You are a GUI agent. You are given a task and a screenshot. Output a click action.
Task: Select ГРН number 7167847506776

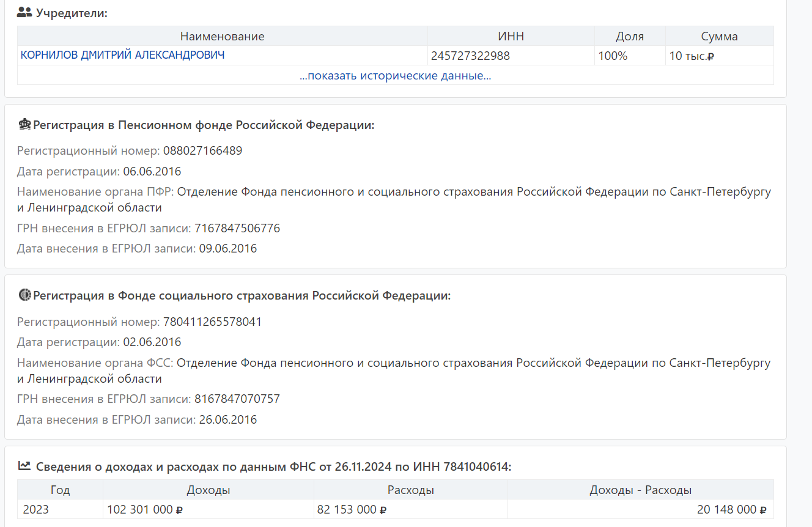[237, 228]
